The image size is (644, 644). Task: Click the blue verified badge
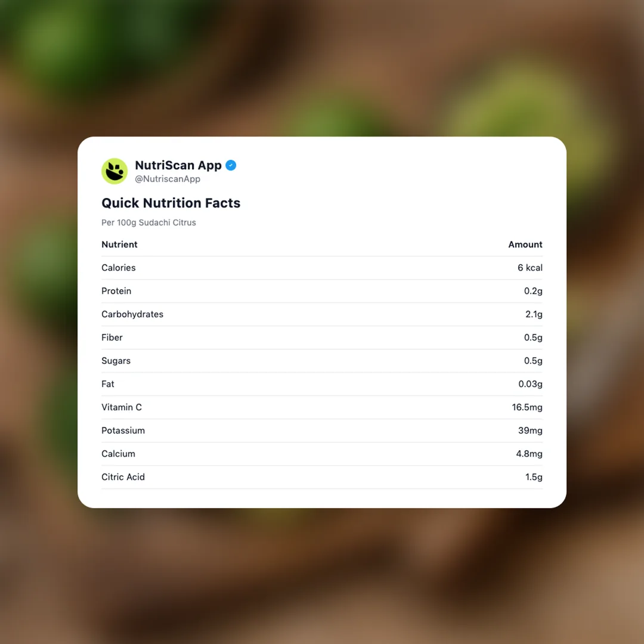point(231,166)
